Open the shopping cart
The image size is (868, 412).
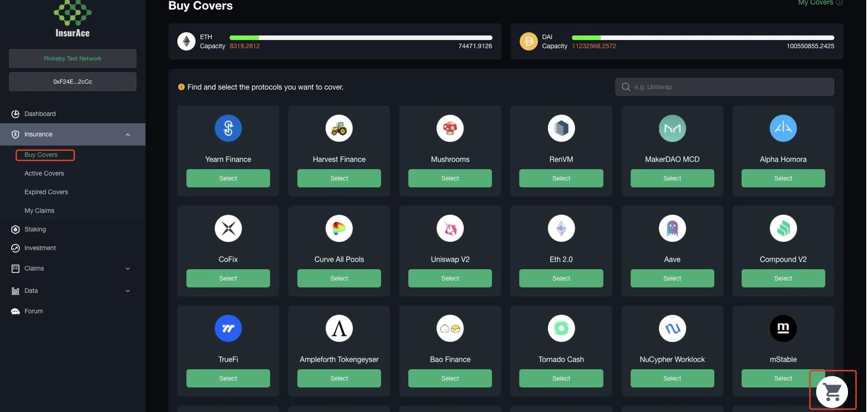(832, 392)
